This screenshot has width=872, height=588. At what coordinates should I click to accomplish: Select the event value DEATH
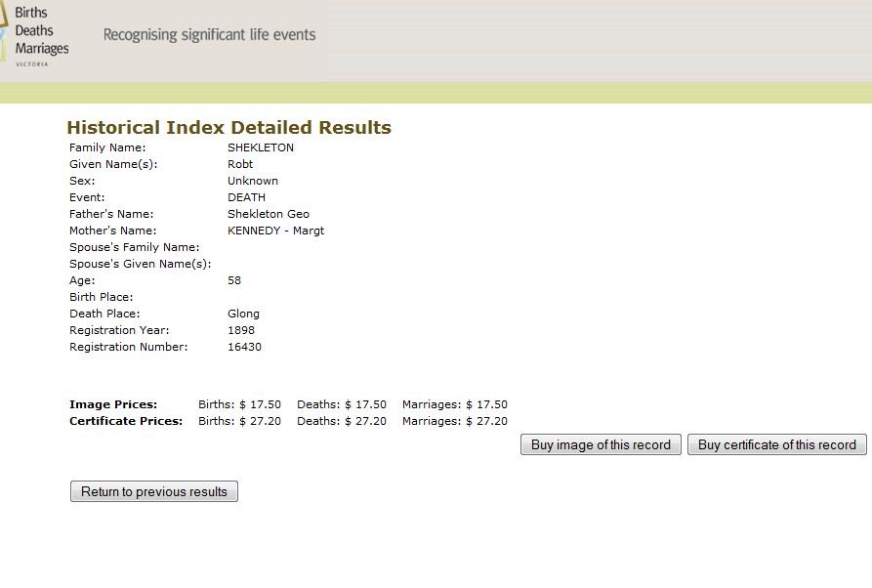pyautogui.click(x=246, y=197)
